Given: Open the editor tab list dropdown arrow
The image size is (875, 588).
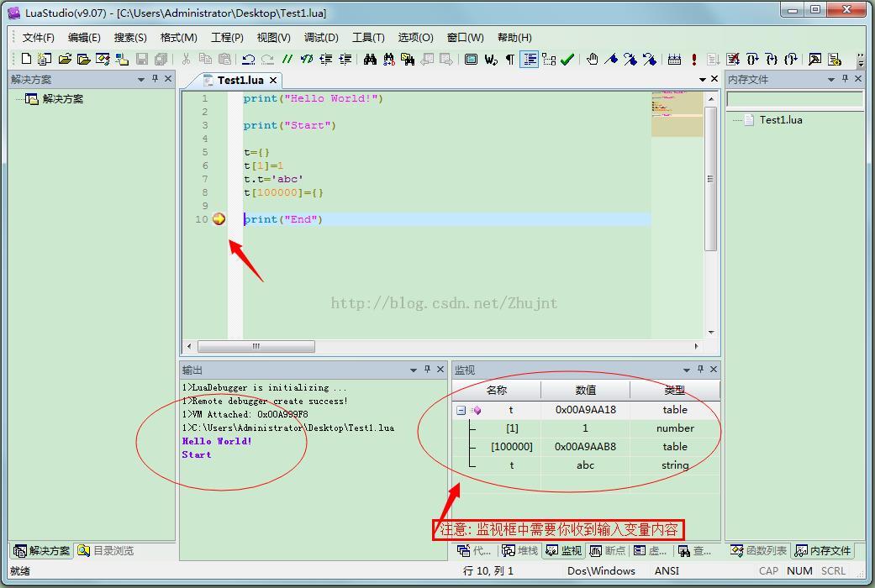Looking at the screenshot, I should click(703, 80).
